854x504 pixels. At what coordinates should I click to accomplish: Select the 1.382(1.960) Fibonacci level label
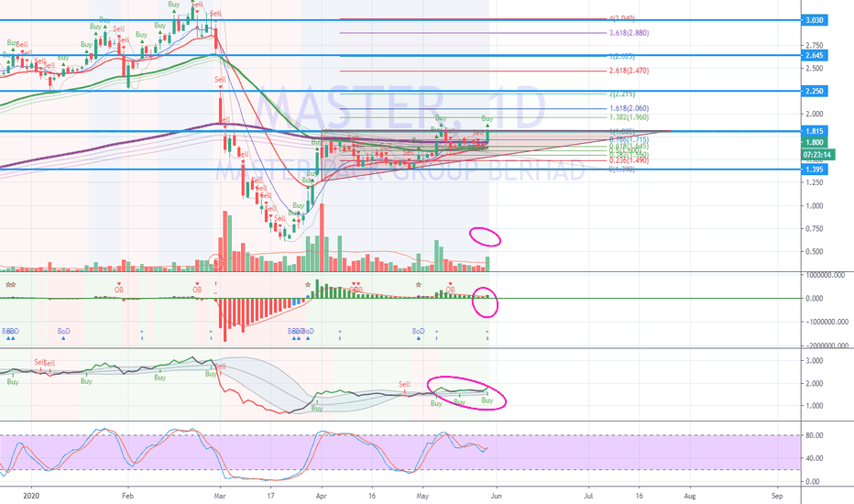[x=630, y=117]
